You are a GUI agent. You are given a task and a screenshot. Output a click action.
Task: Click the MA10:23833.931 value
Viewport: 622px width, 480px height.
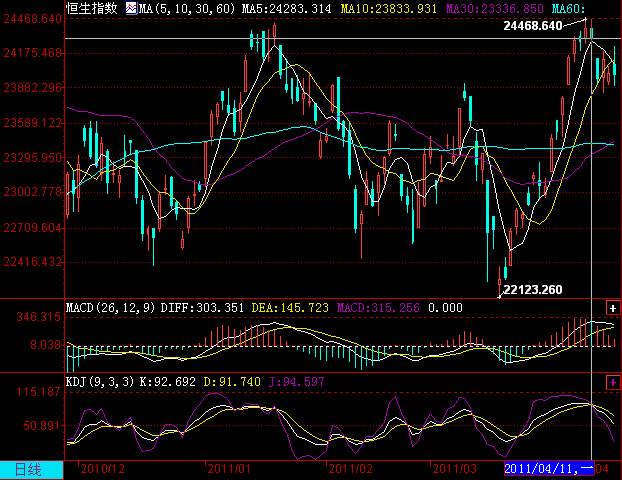(x=389, y=8)
